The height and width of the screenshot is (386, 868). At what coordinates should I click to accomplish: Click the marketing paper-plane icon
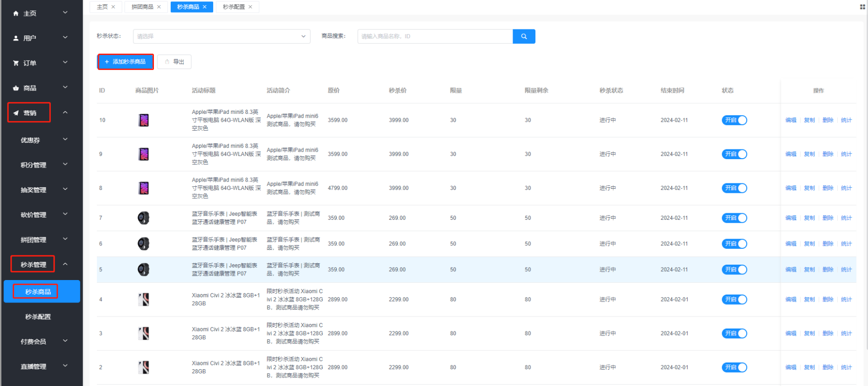pyautogui.click(x=16, y=113)
